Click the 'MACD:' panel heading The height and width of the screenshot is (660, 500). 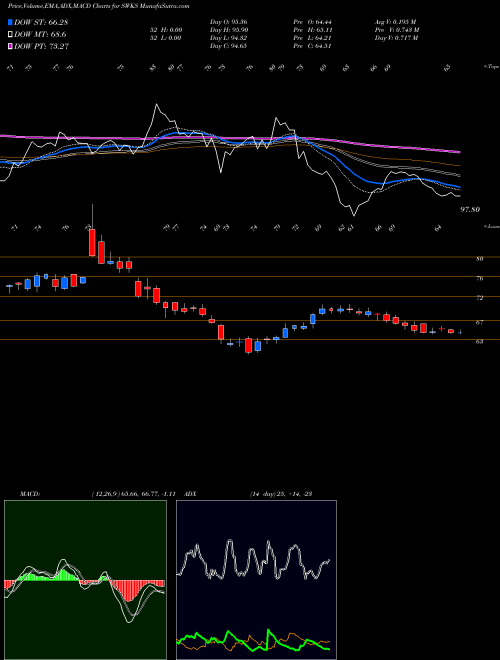30,493
